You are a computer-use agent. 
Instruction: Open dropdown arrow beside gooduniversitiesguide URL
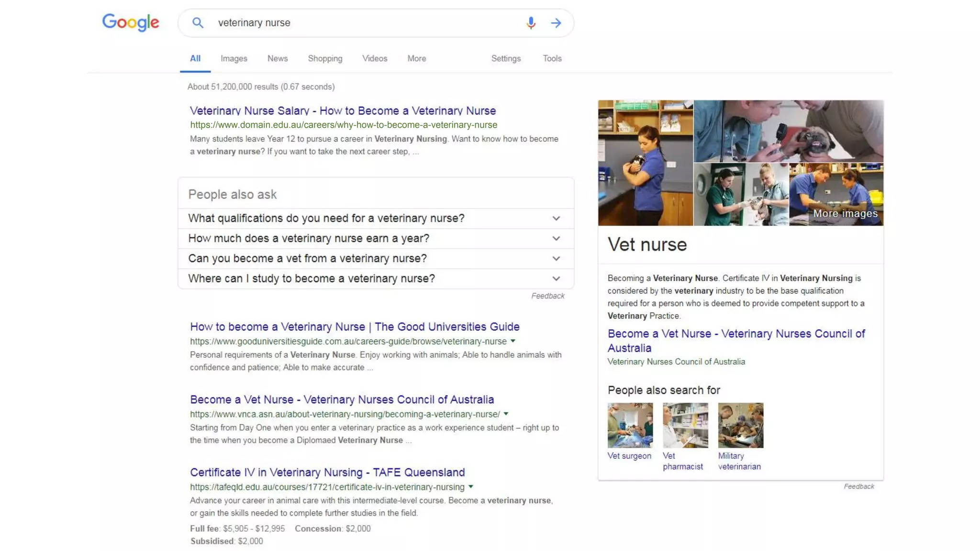click(512, 341)
